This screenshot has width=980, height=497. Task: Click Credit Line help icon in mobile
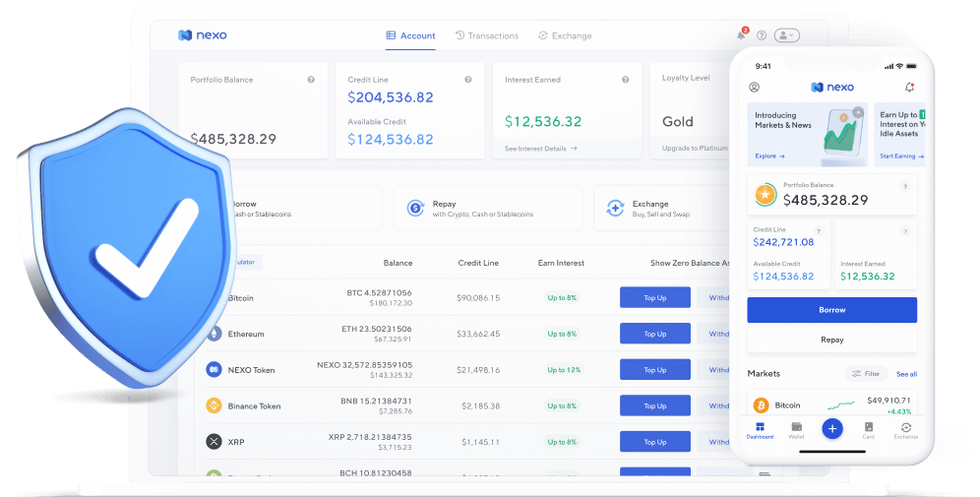(x=819, y=231)
